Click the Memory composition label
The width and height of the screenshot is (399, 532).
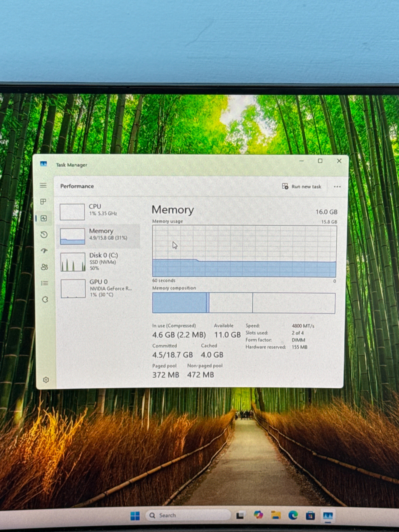point(174,288)
